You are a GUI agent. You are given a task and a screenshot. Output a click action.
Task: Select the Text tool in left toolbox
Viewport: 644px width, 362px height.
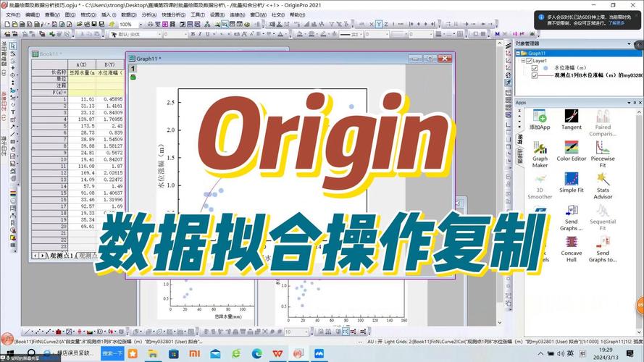coord(13,111)
